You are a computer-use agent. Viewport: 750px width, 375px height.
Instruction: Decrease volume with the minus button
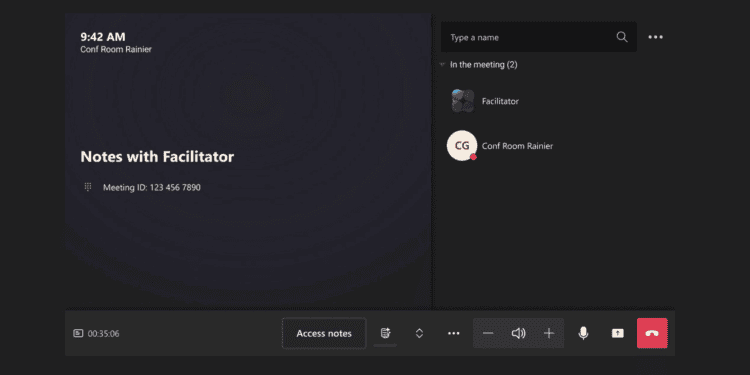click(488, 333)
